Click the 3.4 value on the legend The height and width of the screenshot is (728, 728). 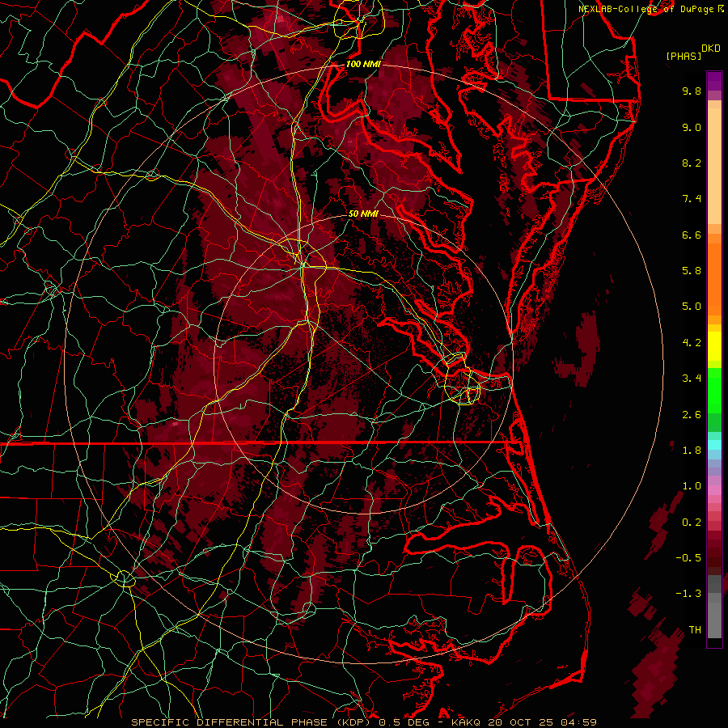tap(692, 379)
